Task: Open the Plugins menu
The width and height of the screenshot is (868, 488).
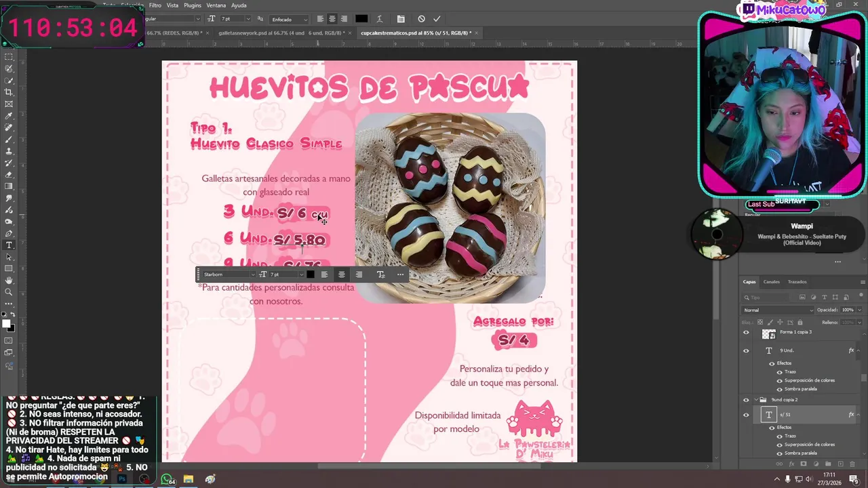Action: [x=193, y=5]
